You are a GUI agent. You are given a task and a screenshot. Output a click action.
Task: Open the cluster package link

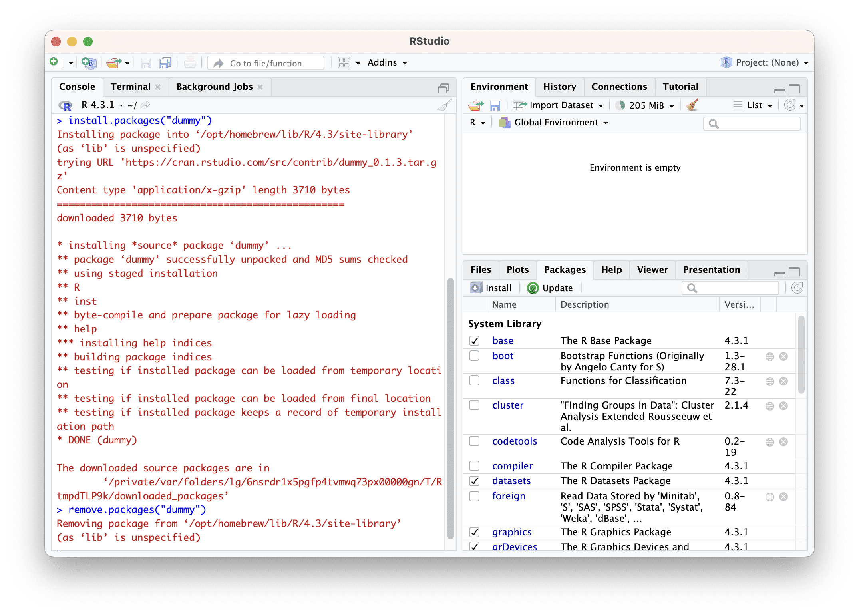pos(508,405)
